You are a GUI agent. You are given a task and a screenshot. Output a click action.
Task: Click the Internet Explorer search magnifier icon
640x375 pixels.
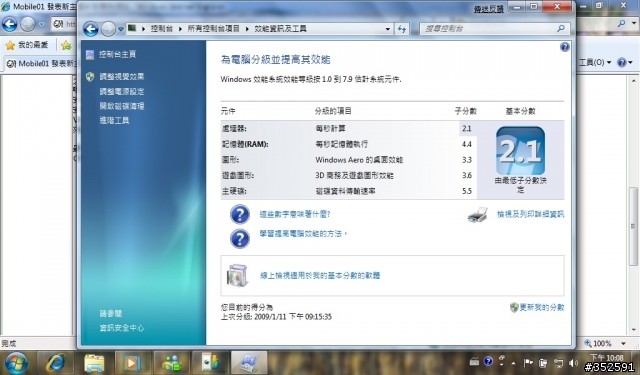(621, 24)
